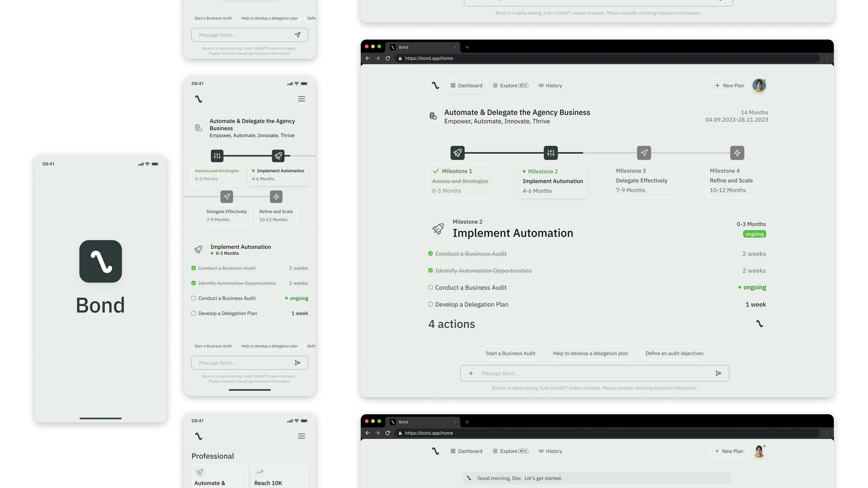This screenshot has height=488, width=868.
Task: Open hamburger menu on phone plan screen
Action: tap(302, 99)
